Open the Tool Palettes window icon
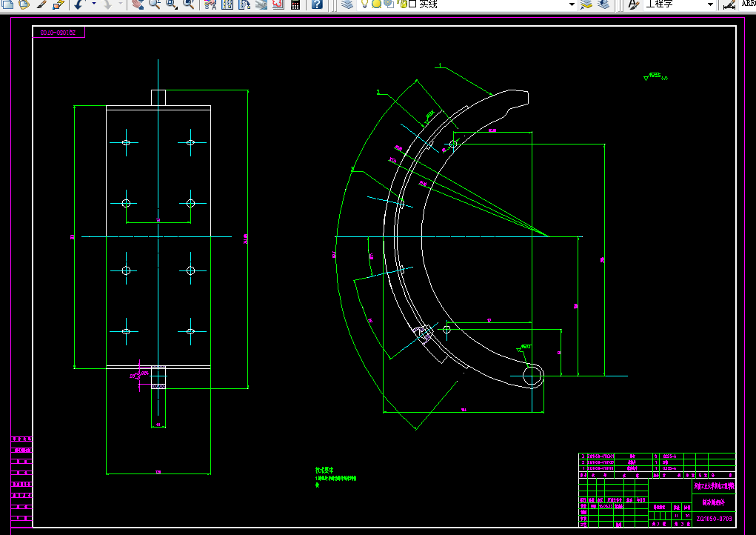This screenshot has width=756, height=535. coord(244,4)
